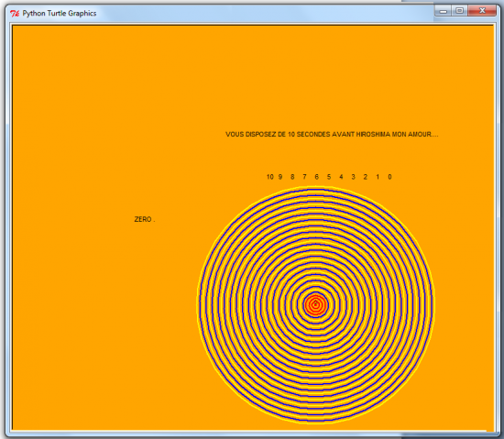Click the number 0 in the countdown
Viewport: 504px width, 439px height.
coord(389,177)
